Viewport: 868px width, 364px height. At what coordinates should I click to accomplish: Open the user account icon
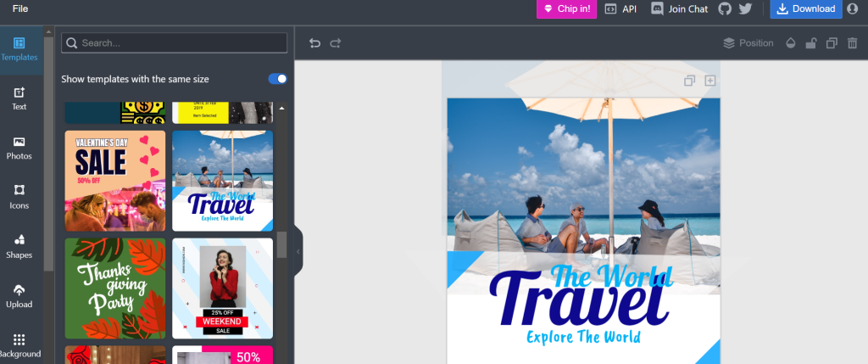click(x=852, y=8)
